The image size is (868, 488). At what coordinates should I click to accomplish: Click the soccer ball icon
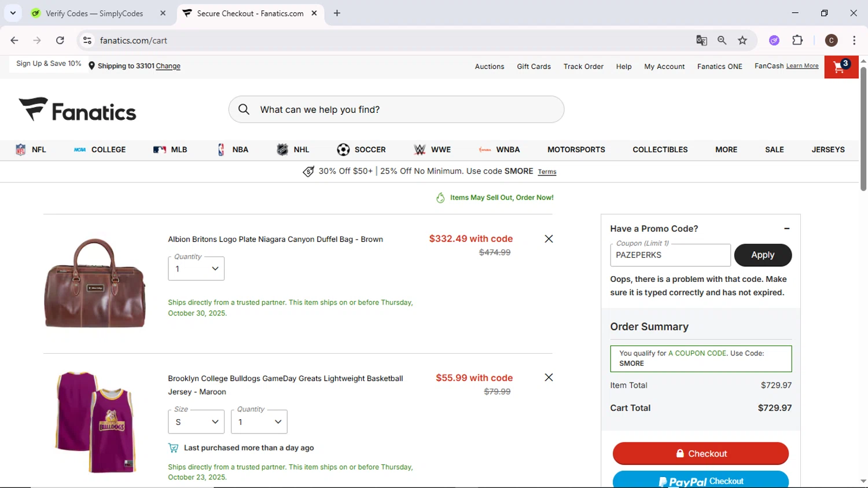[x=343, y=149]
